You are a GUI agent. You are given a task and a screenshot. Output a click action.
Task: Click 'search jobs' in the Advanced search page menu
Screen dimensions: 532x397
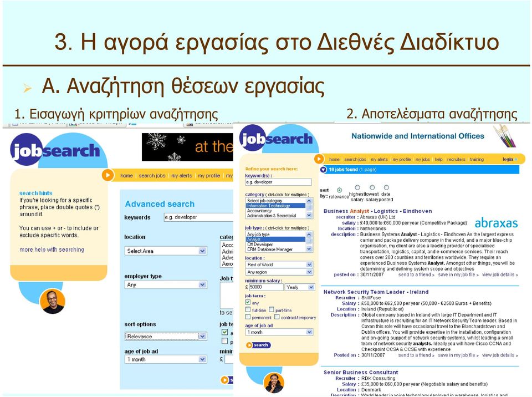click(x=152, y=176)
